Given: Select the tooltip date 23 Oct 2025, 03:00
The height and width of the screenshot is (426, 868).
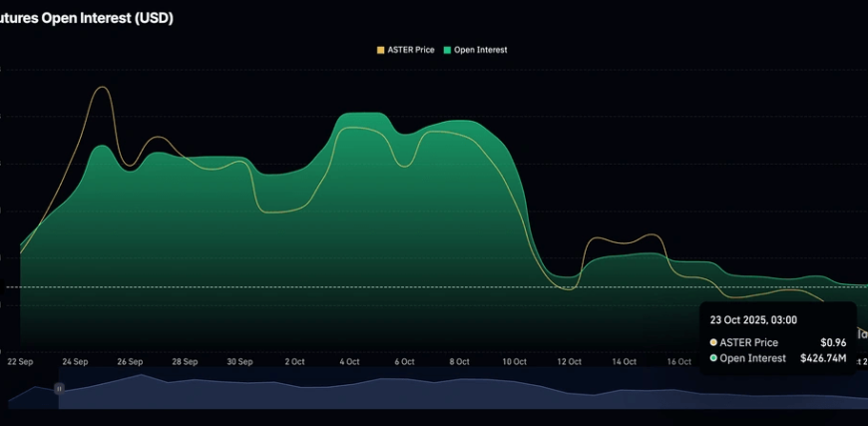Looking at the screenshot, I should (x=753, y=320).
